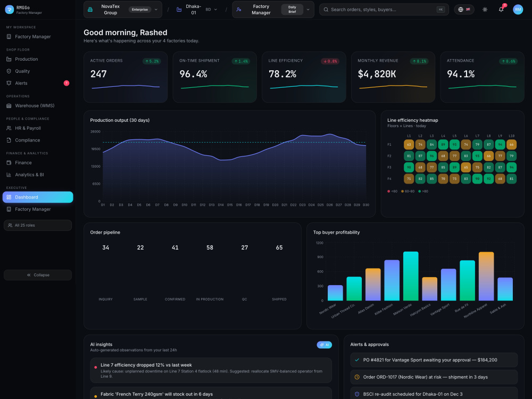Click the Line Efficiency 78.2% value
Image resolution: width=532 pixels, height=399 pixels.
click(x=282, y=74)
